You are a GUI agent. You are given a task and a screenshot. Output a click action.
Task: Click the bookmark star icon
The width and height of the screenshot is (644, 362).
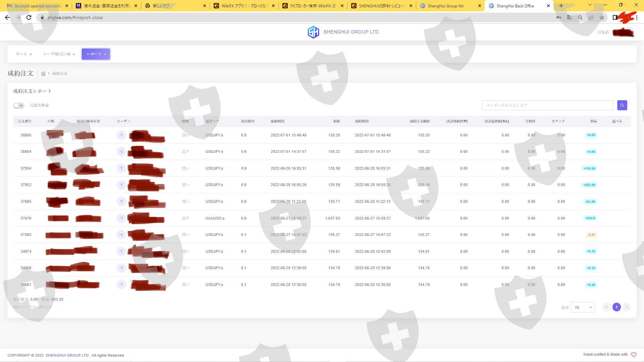point(602,17)
